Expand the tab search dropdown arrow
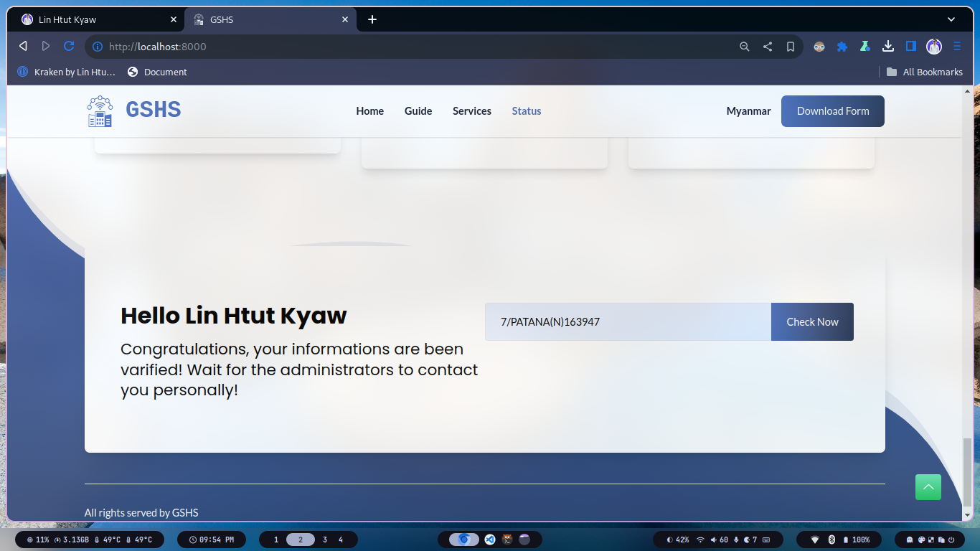The height and width of the screenshot is (551, 980). 951,19
